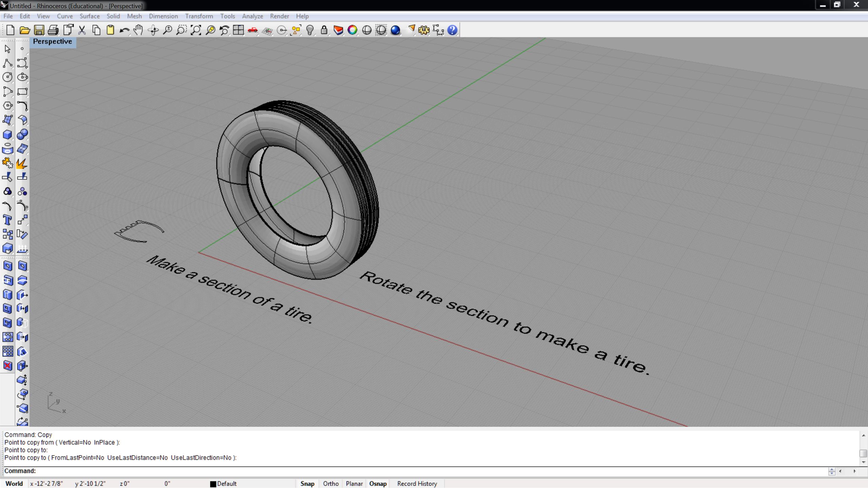Image resolution: width=868 pixels, height=488 pixels.
Task: Toggle Record History in the status bar
Action: click(x=417, y=484)
